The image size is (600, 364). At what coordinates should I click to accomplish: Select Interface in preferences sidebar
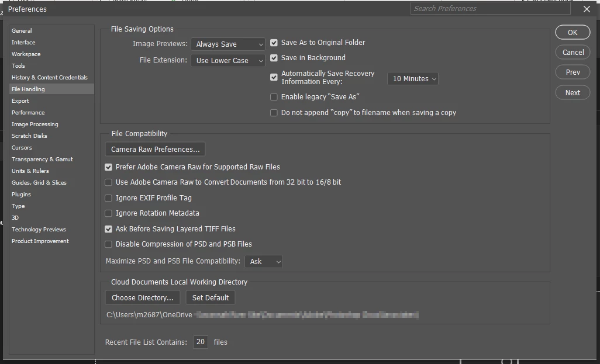tap(51, 43)
